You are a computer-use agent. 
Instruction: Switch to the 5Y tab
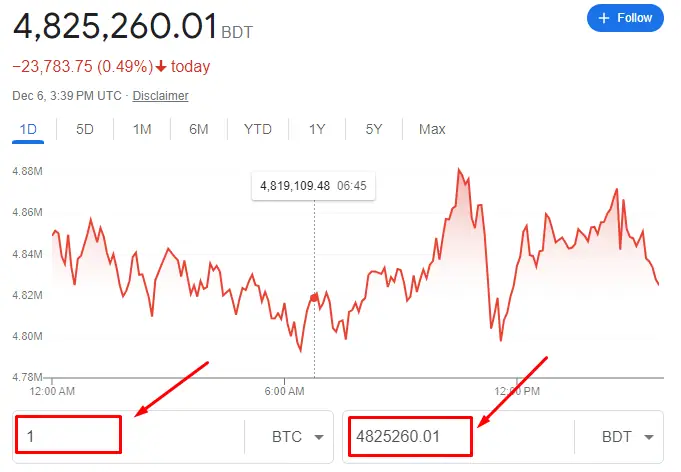point(374,129)
